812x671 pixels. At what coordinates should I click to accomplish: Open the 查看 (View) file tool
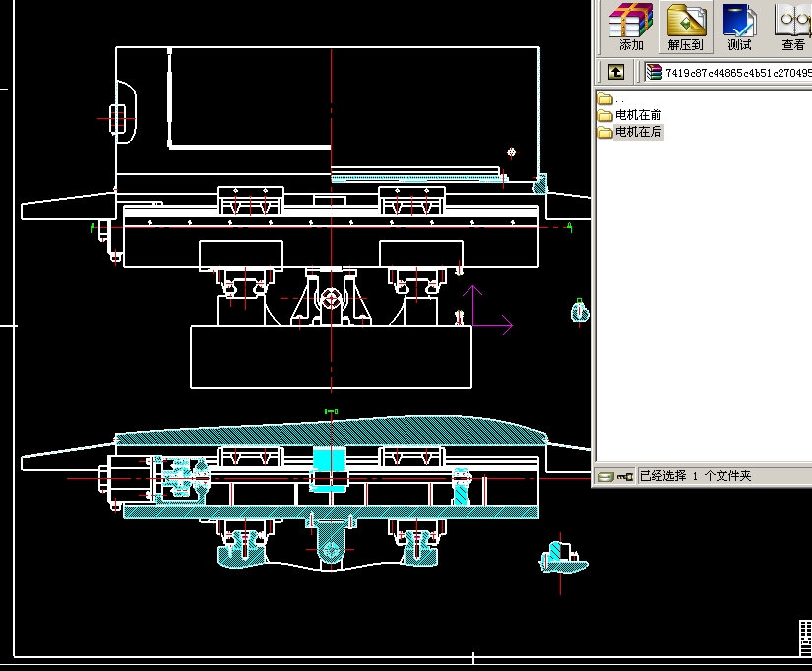pos(792,27)
